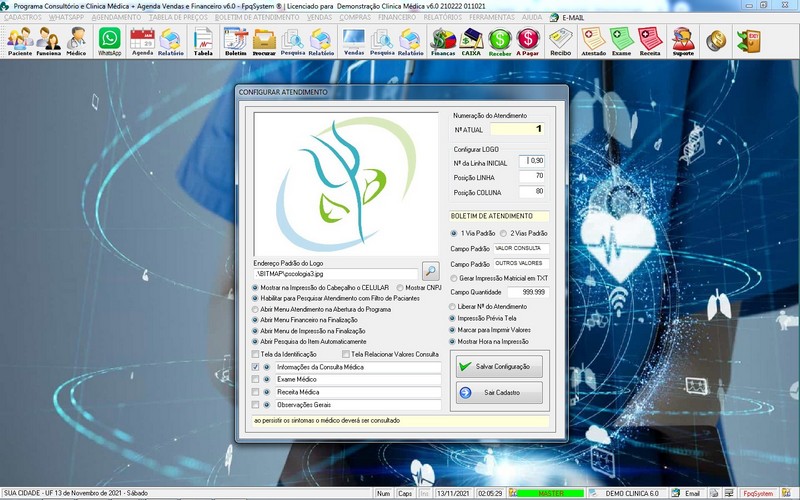Check the Exame Médico row checkbox
Image resolution: width=800 pixels, height=500 pixels.
[256, 380]
